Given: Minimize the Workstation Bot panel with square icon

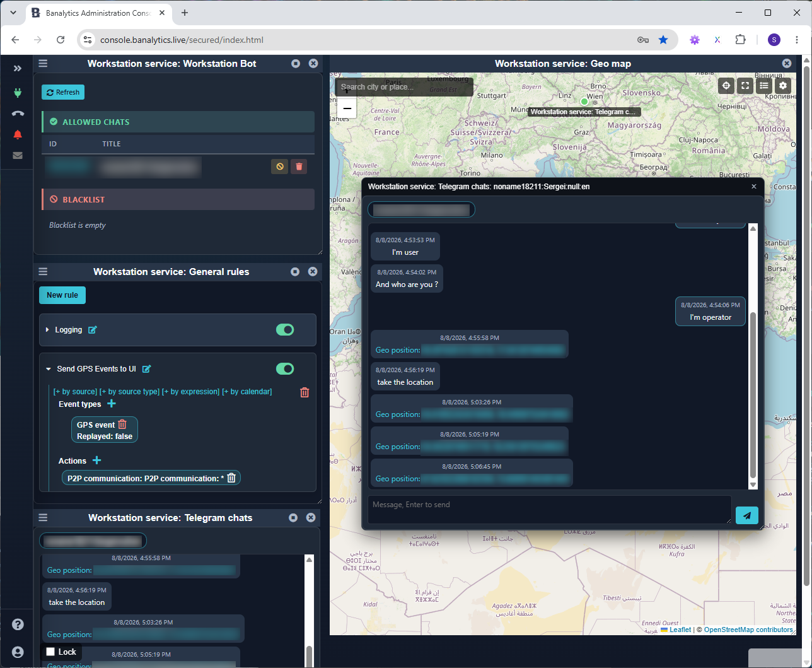Looking at the screenshot, I should tap(296, 63).
